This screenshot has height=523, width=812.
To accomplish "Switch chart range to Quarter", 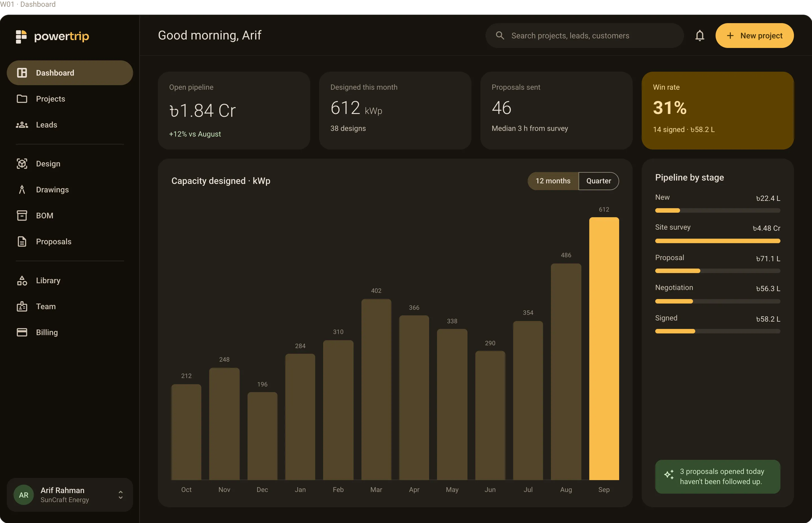I will (599, 181).
